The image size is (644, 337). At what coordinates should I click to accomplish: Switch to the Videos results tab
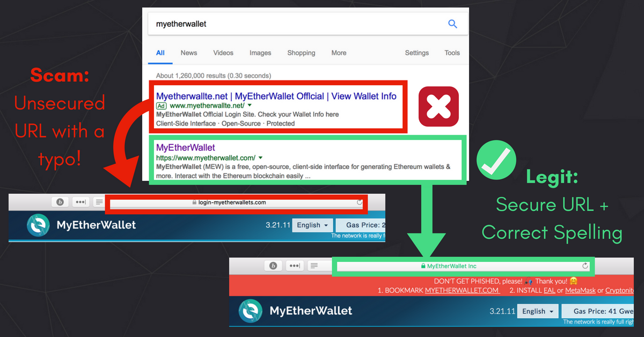pos(223,53)
